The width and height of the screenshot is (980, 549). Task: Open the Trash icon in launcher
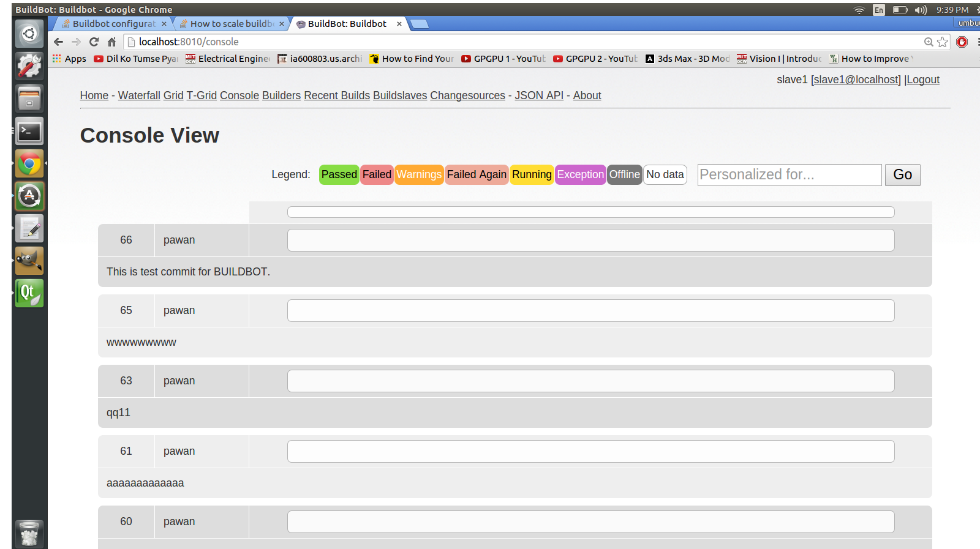coord(29,534)
